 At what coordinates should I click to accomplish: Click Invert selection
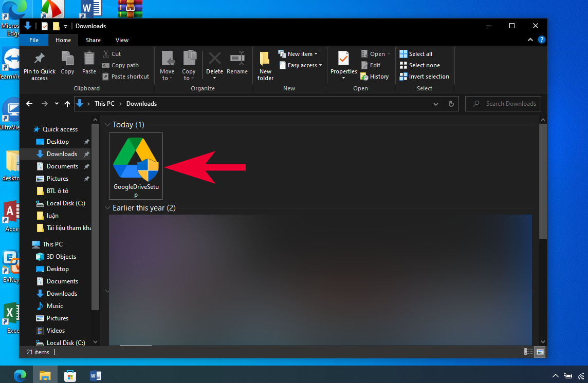(x=425, y=76)
